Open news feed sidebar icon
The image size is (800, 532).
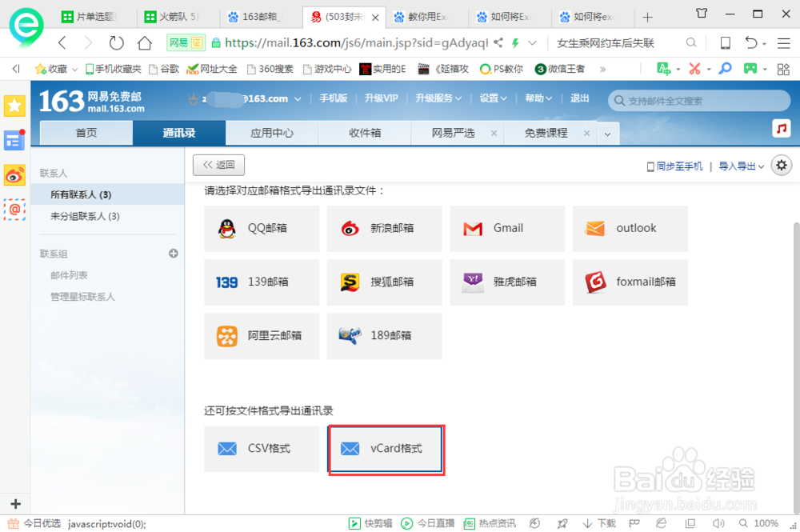14,140
